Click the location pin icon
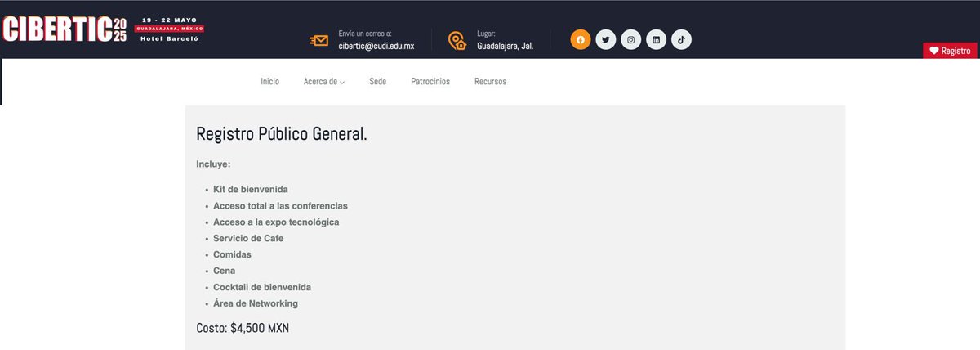Viewport: 980px width, 350px height. tap(457, 40)
